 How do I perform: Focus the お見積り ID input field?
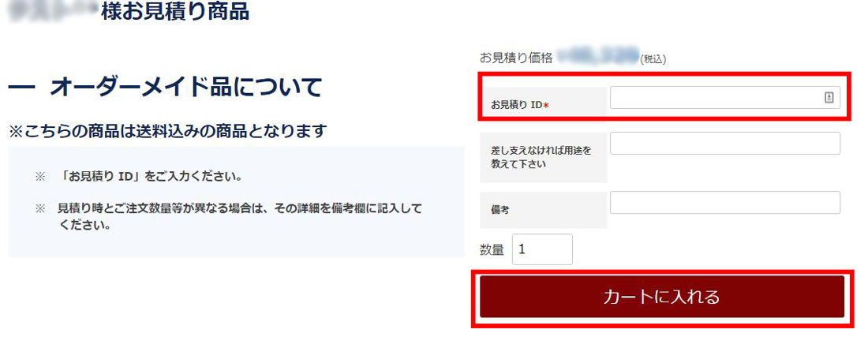click(x=725, y=97)
